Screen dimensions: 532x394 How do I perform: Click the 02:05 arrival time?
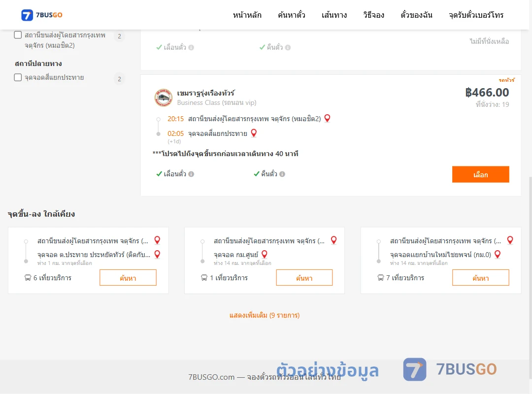pyautogui.click(x=175, y=133)
